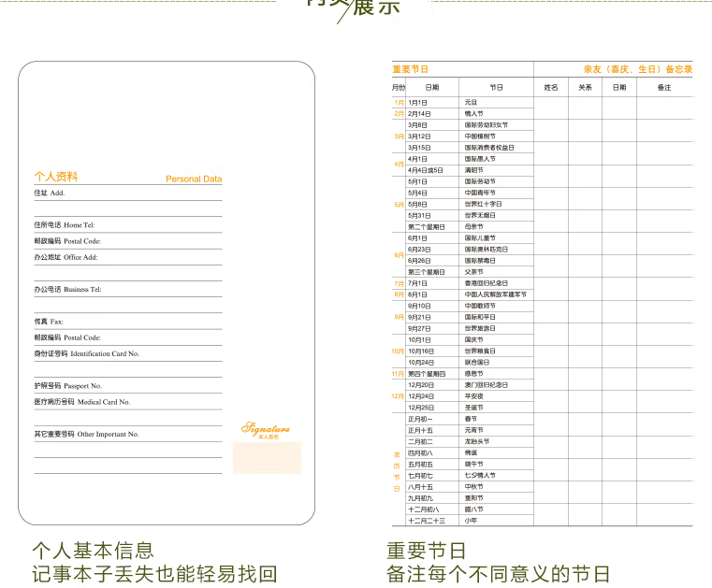Image resolution: width=712 pixels, height=588 pixels.
Task: Select the 办公地址 Office Add: label
Action: (x=65, y=257)
